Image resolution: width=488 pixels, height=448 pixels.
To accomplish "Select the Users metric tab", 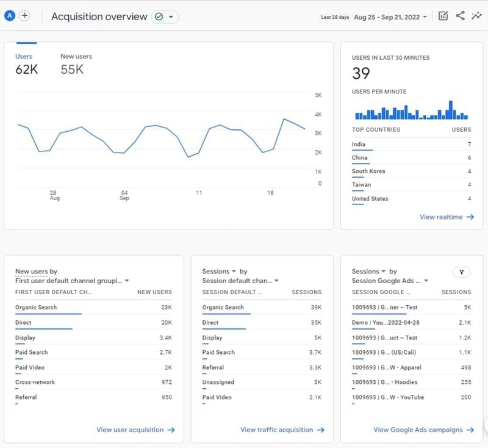I will [24, 56].
